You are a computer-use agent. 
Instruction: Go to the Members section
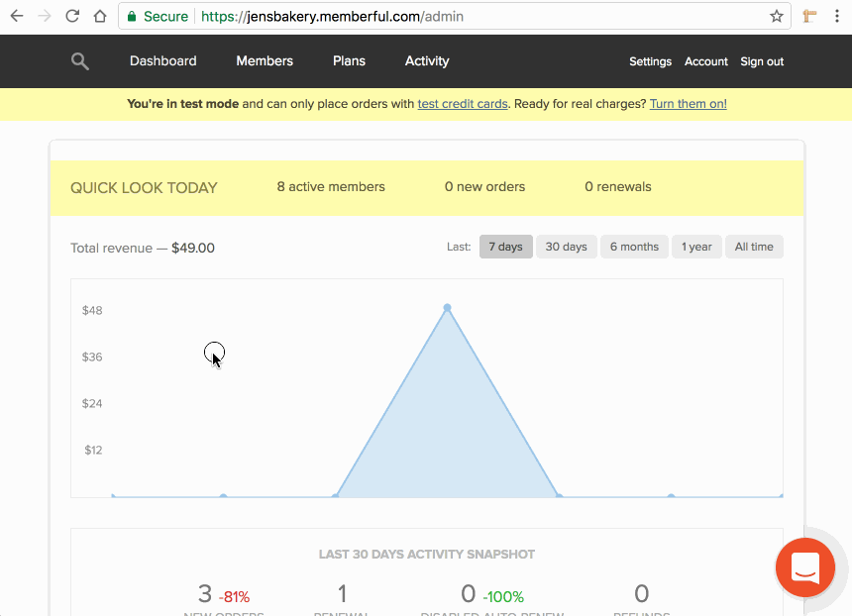264,61
